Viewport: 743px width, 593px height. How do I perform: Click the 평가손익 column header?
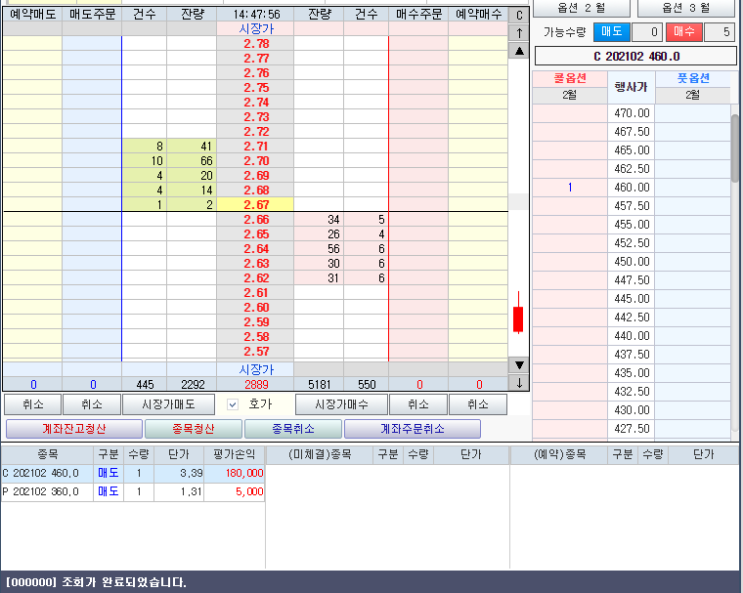click(x=234, y=455)
